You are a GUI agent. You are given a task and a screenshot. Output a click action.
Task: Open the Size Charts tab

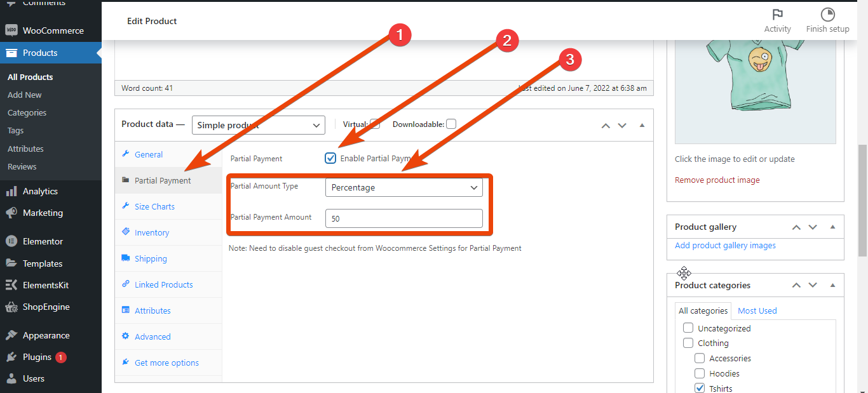(x=168, y=206)
